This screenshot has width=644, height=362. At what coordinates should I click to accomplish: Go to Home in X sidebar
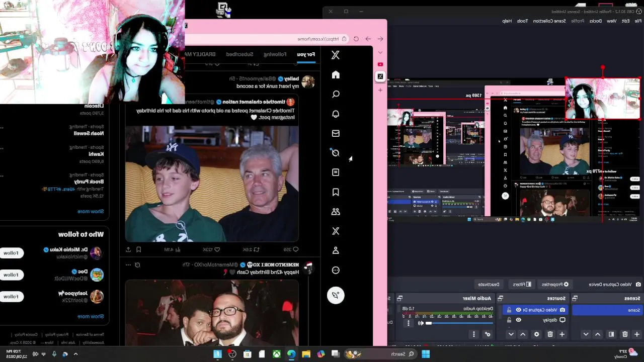click(x=336, y=75)
